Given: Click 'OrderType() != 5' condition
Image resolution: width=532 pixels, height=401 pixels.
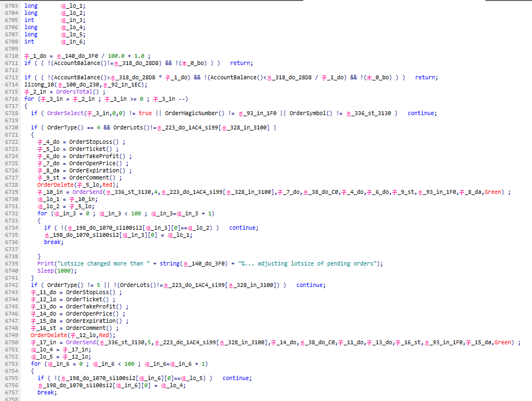Looking at the screenshot, I should tap(74, 285).
